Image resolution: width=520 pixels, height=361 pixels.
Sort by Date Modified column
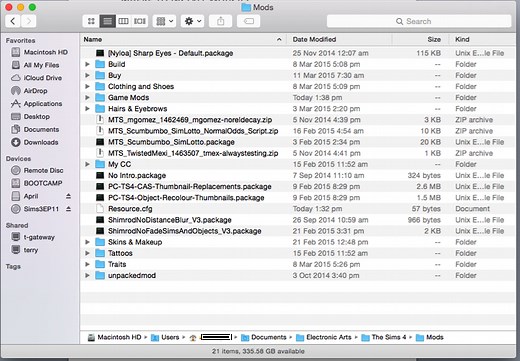[x=340, y=39]
